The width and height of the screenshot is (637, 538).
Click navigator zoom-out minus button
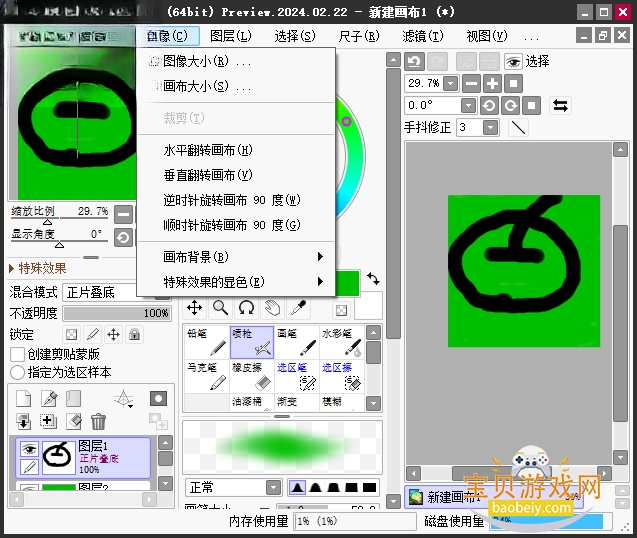click(x=123, y=214)
